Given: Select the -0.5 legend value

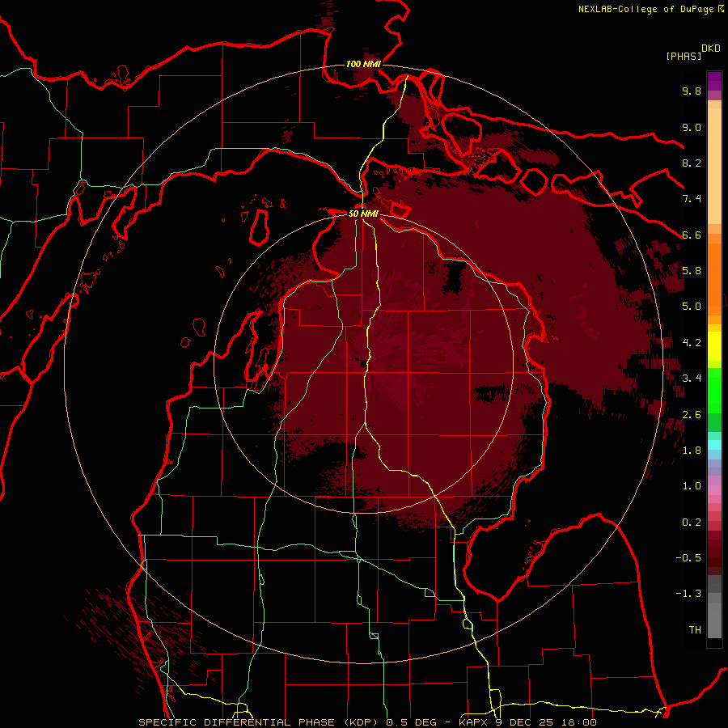Looking at the screenshot, I should click(x=688, y=558).
